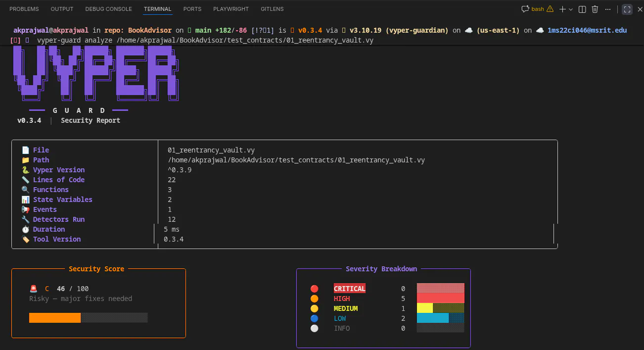The width and height of the screenshot is (644, 350).
Task: Click the red circle beside CRITICAL
Action: [x=314, y=289]
